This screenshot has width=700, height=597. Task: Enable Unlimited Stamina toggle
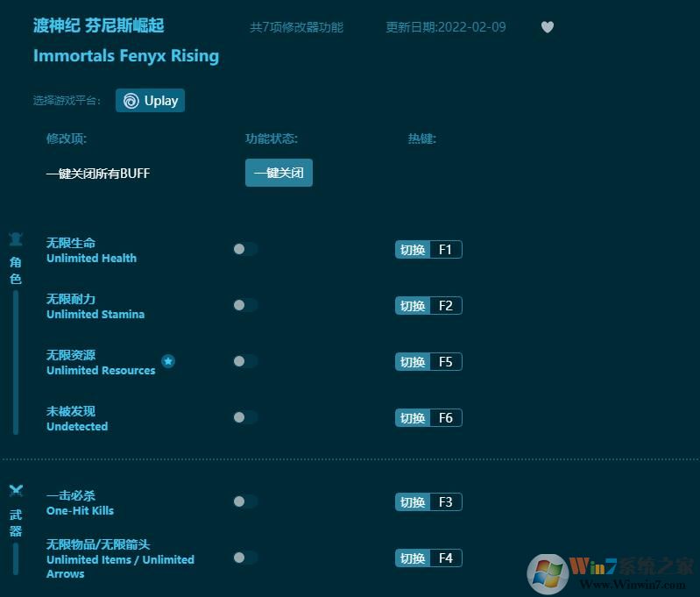[244, 305]
